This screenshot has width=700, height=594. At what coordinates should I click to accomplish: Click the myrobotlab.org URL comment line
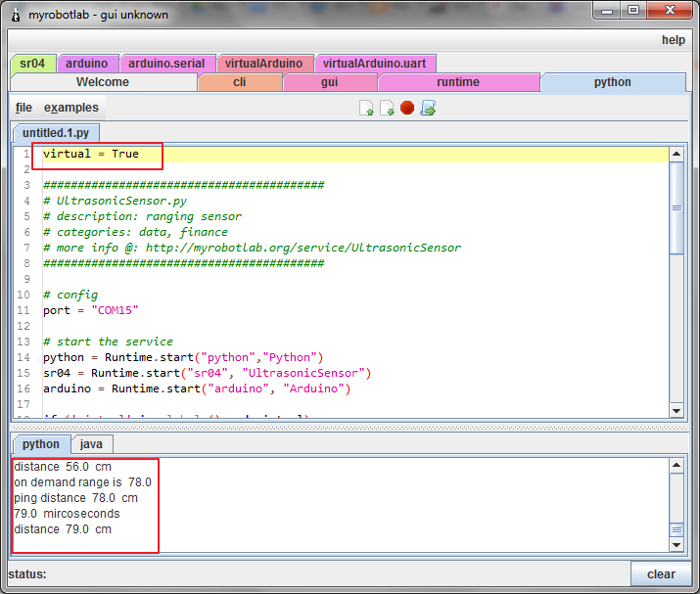click(253, 248)
